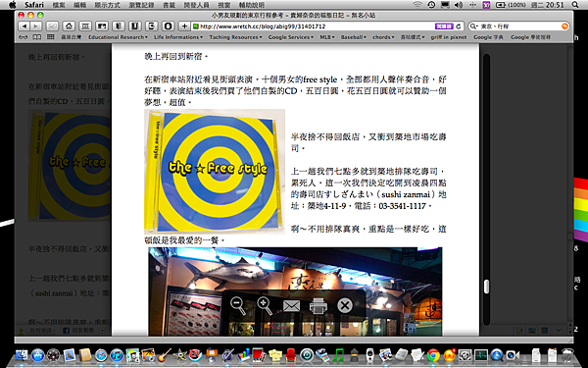Click the mail page toolbar icon
588x368 pixels.
[52, 26]
